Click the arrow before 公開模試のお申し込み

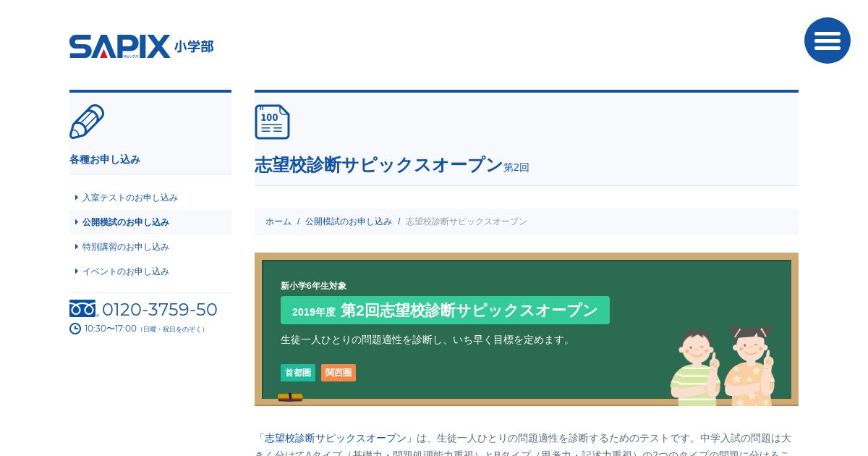pos(77,222)
